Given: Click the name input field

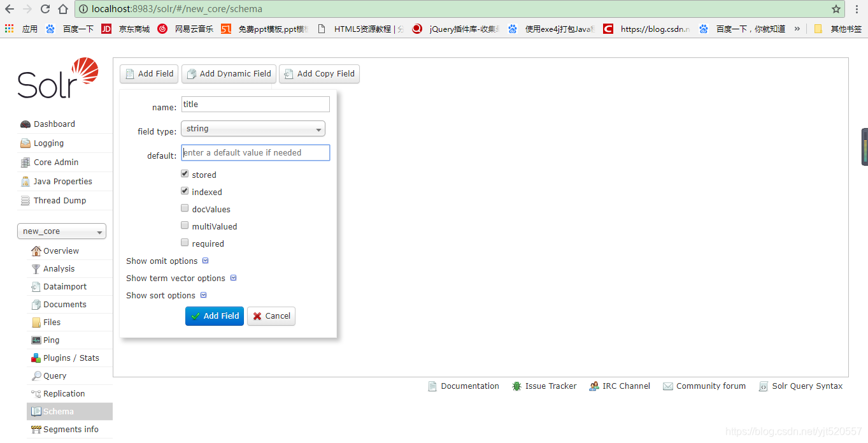Looking at the screenshot, I should tap(255, 105).
